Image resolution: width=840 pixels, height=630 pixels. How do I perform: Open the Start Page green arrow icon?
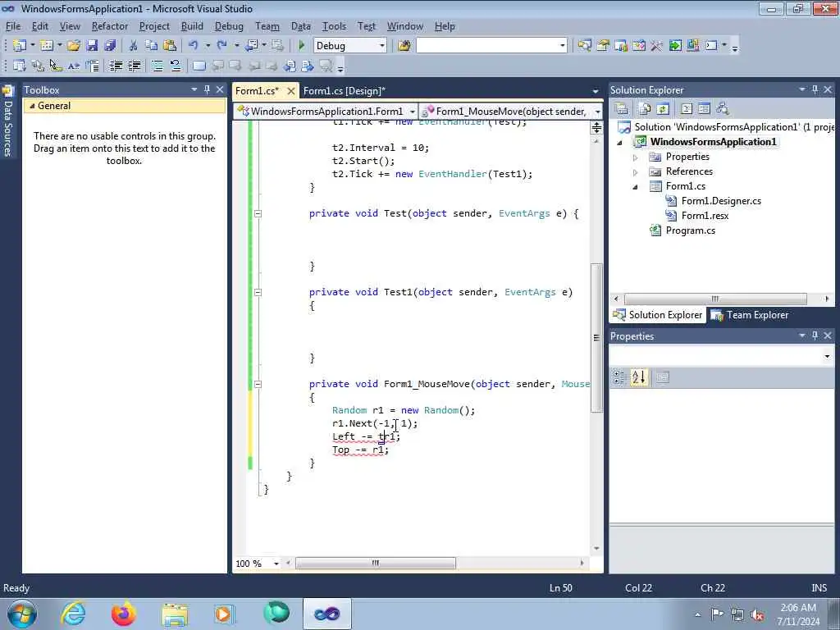point(675,46)
